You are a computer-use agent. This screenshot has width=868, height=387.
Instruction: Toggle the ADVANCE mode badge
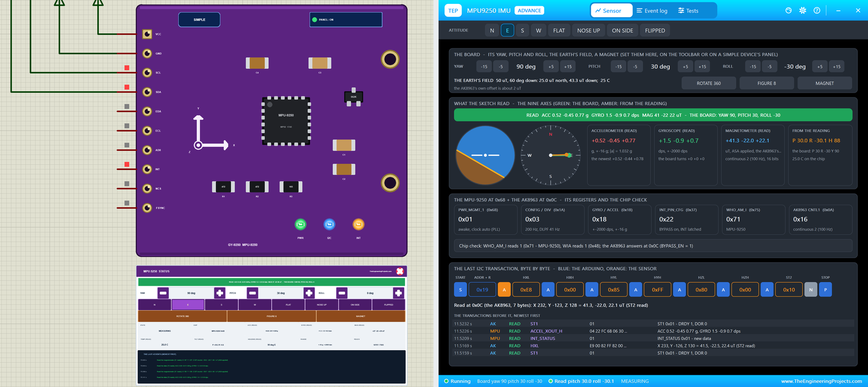[529, 11]
